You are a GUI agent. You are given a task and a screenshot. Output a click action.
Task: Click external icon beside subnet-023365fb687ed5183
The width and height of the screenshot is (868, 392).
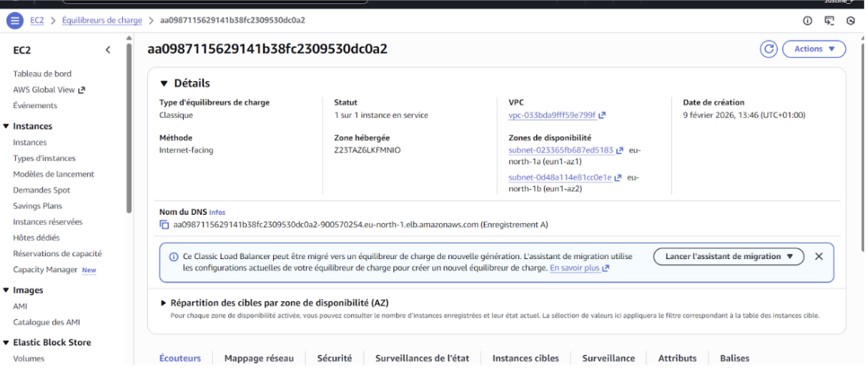pos(620,150)
